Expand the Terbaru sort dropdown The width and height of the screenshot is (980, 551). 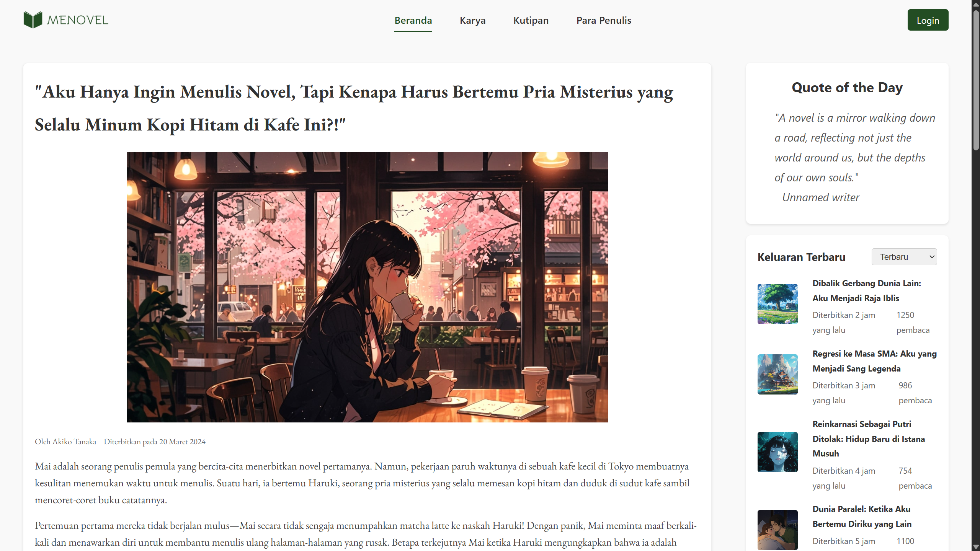[x=904, y=257]
